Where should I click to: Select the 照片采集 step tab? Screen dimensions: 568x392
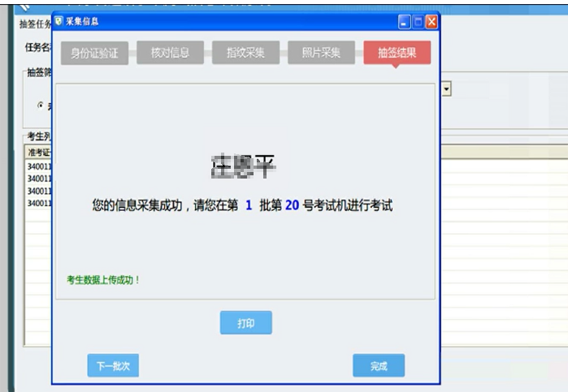point(321,53)
